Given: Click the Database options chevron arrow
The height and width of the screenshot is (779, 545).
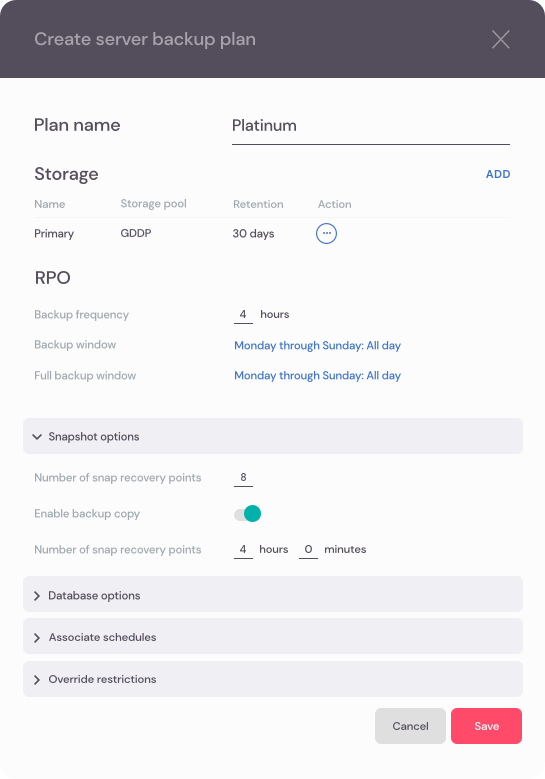Looking at the screenshot, I should [x=37, y=596].
